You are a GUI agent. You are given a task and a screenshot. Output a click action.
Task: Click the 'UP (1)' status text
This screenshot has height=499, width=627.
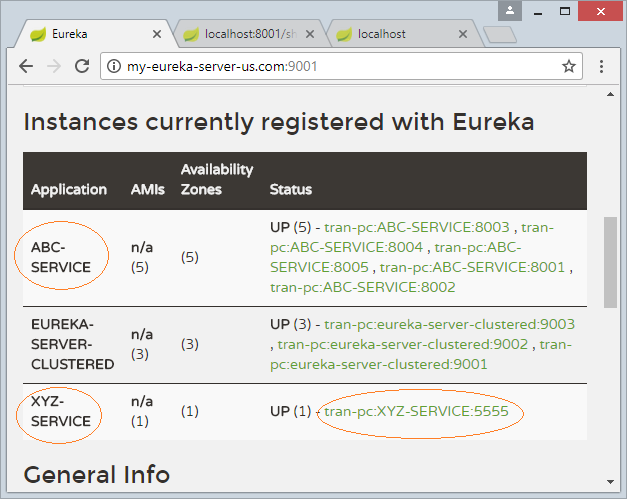[x=290, y=411]
